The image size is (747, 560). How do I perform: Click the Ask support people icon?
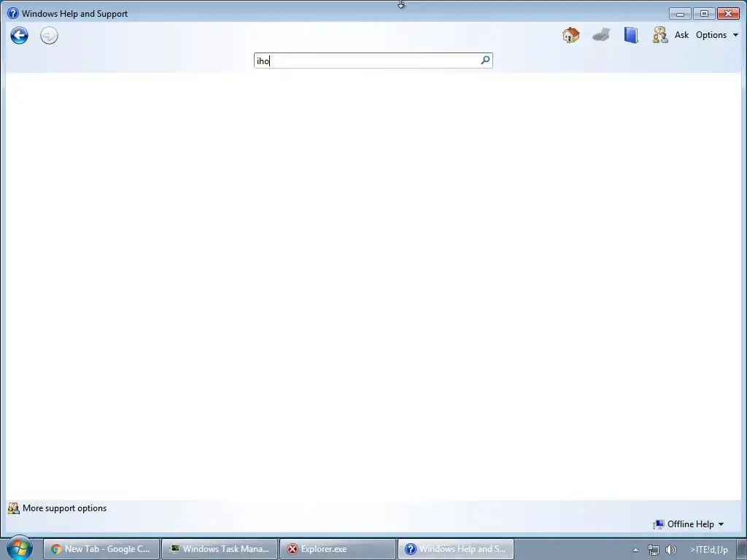(x=660, y=35)
